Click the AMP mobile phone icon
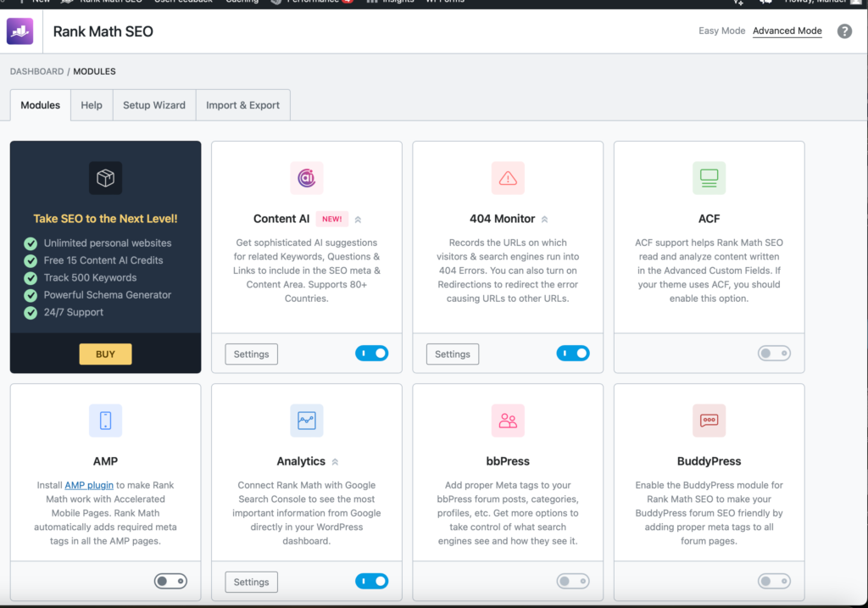 pos(105,421)
